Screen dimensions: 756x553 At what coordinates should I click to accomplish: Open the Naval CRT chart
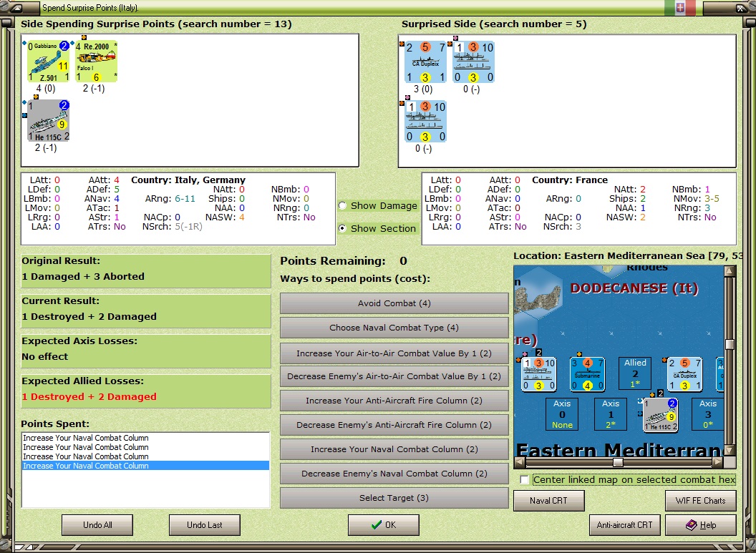click(548, 501)
